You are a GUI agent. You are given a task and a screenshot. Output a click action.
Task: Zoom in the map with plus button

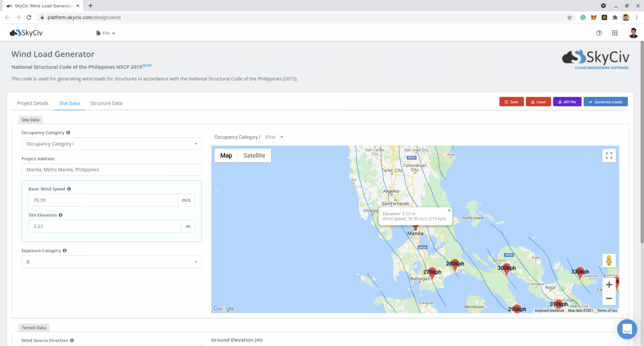point(609,285)
